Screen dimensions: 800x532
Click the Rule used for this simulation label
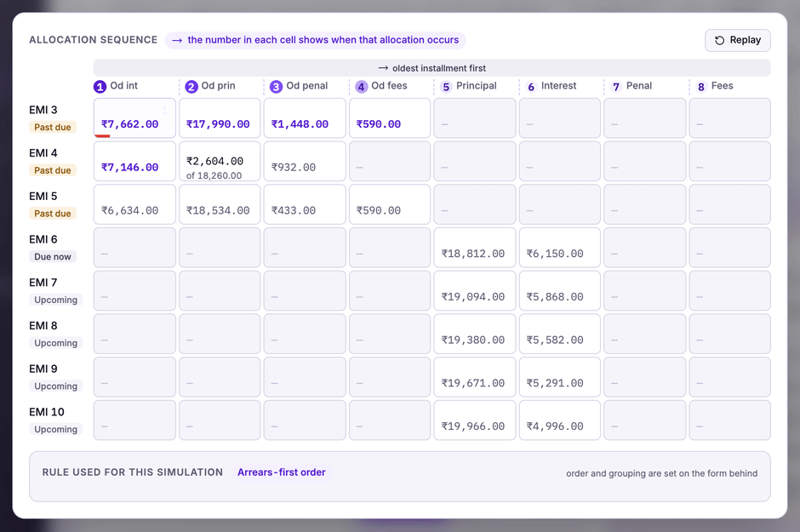[133, 472]
